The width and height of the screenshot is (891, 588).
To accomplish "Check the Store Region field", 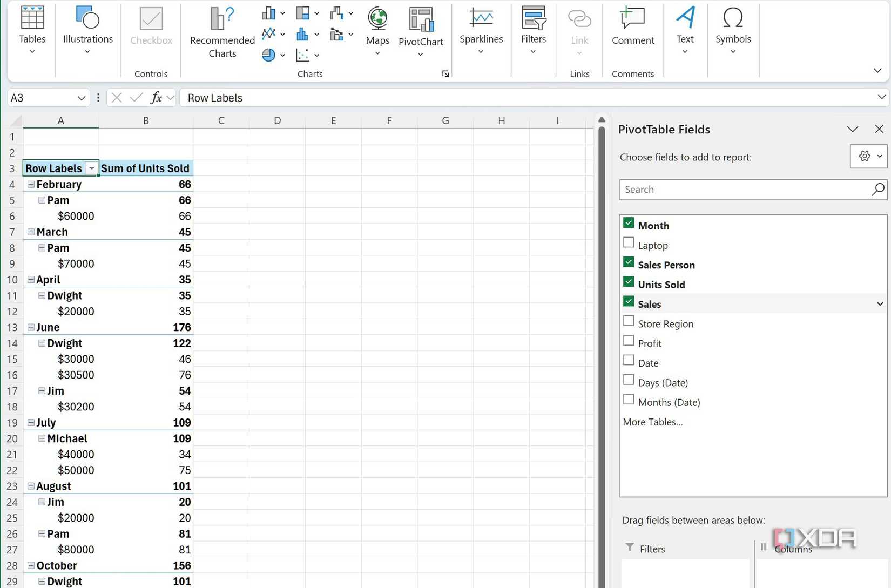I will pyautogui.click(x=629, y=321).
